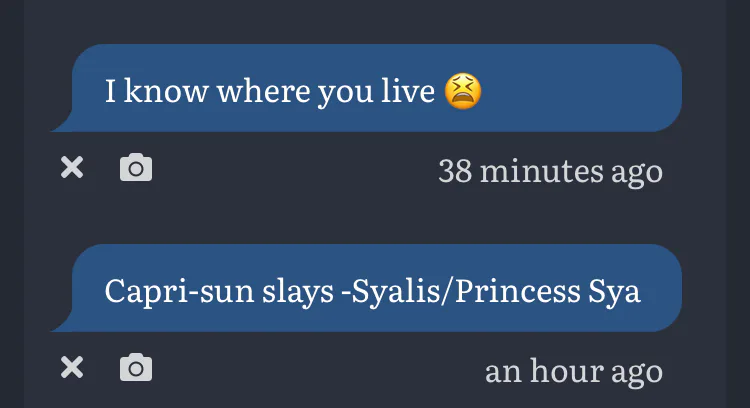Click the X icon under the Capri-sun message

(72, 368)
